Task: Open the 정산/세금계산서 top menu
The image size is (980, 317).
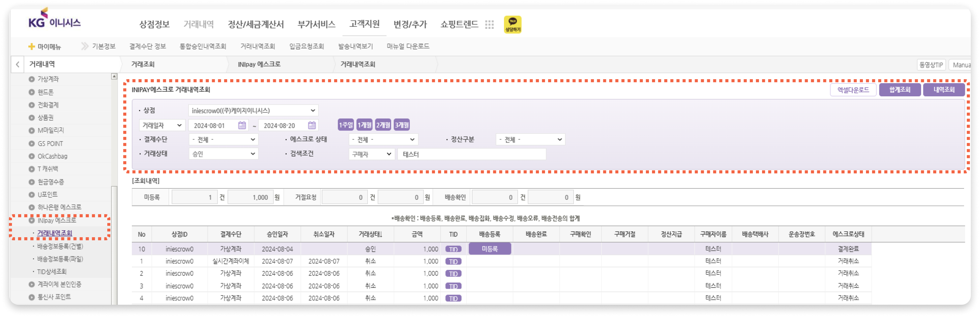Action: tap(256, 24)
